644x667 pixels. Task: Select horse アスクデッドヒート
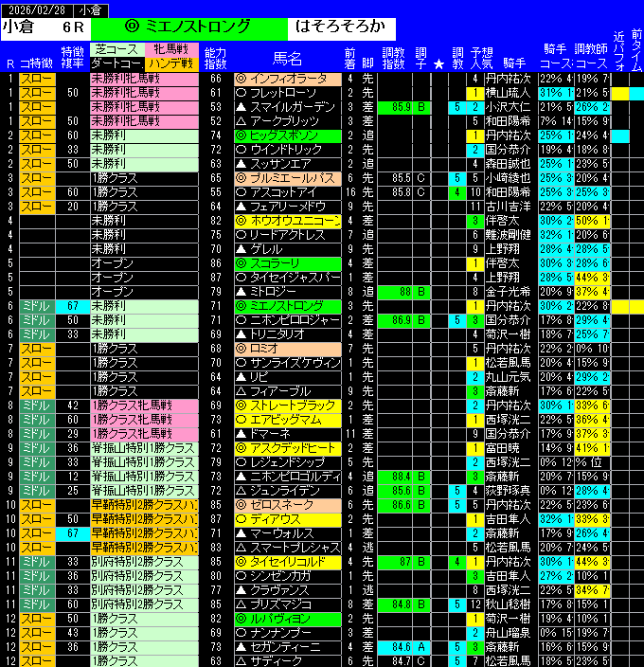[x=288, y=448]
